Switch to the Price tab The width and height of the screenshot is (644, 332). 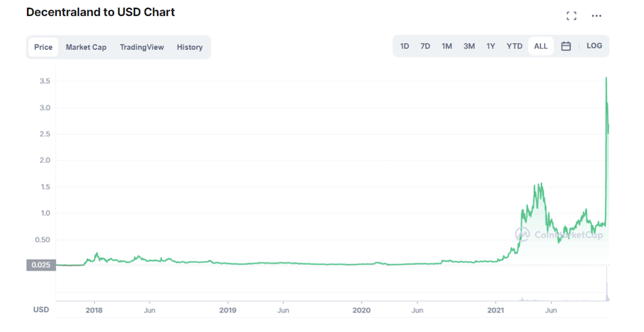click(43, 47)
